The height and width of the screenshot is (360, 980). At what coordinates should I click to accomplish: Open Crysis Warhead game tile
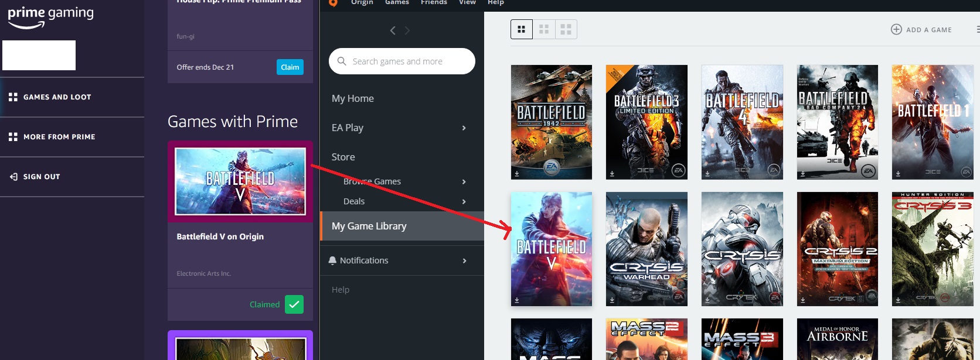tap(646, 249)
